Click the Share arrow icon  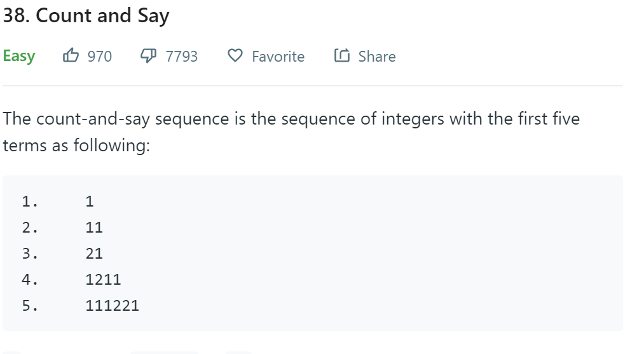click(342, 55)
